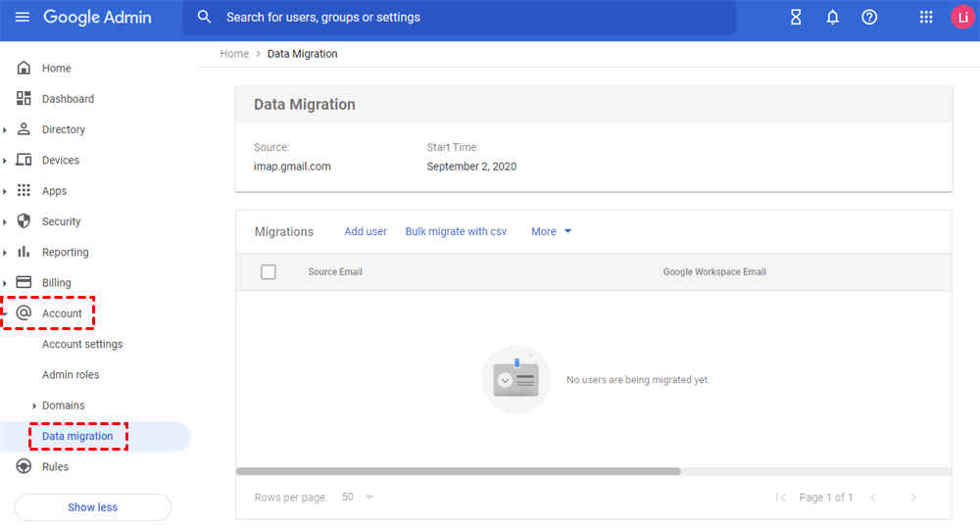Click the hourglass tasks icon

click(x=796, y=18)
